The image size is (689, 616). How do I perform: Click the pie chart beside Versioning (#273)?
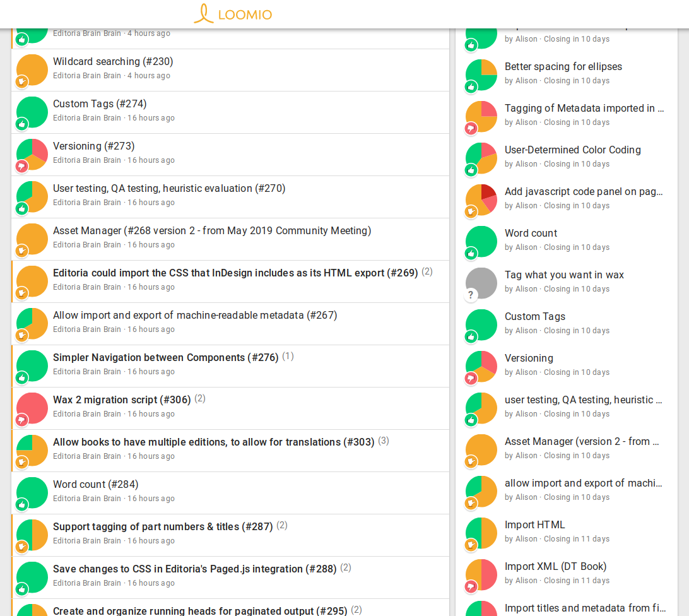click(32, 155)
